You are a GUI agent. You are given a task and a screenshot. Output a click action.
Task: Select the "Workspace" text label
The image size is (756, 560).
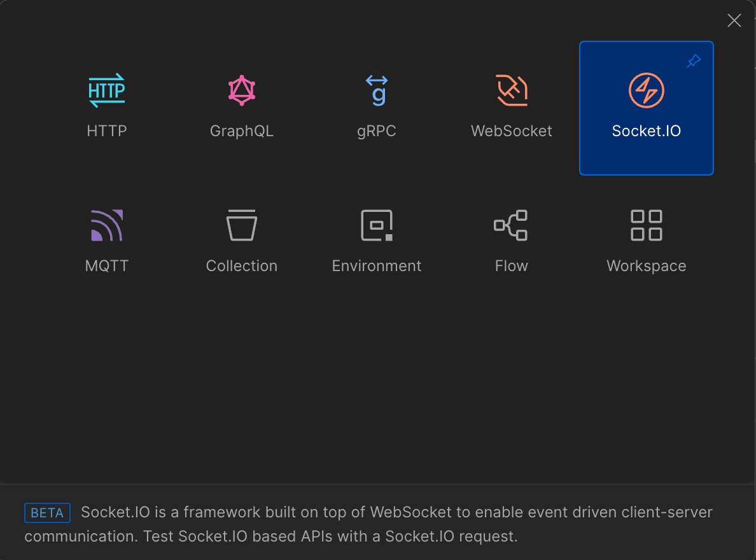point(647,266)
